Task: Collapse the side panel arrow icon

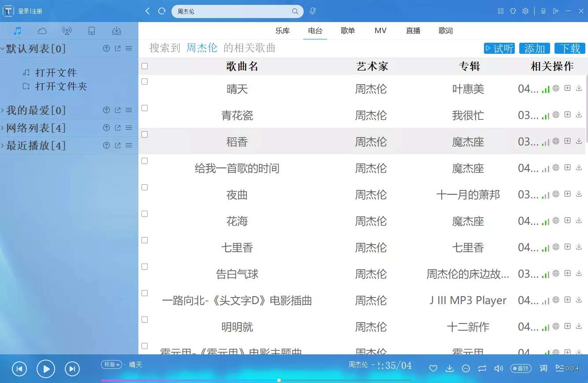Action: click(556, 11)
